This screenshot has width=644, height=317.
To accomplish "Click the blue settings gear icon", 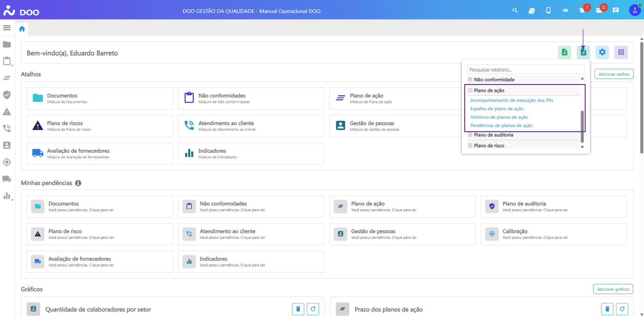I will coord(602,52).
